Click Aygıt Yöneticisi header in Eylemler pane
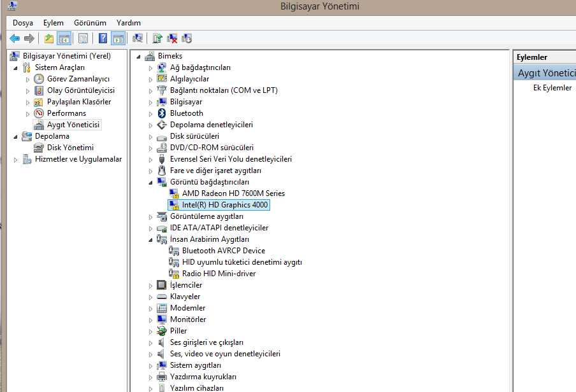The height and width of the screenshot is (392, 576). click(x=545, y=73)
